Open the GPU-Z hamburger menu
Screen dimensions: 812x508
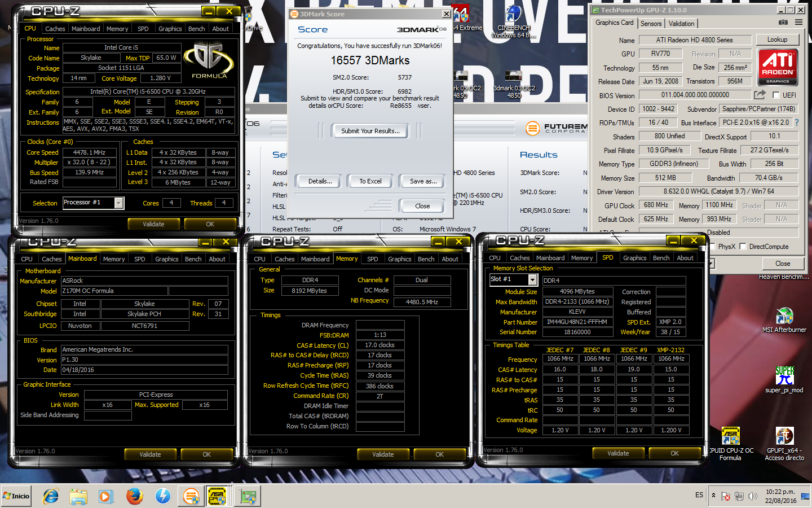[798, 22]
